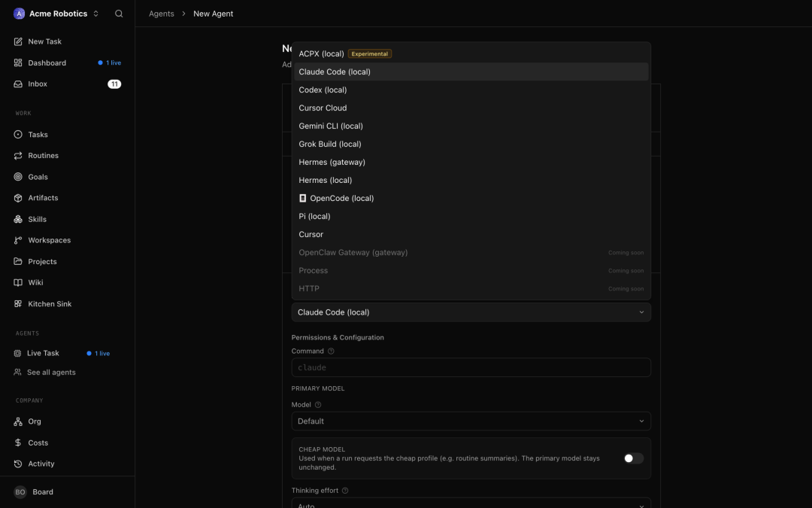Select Gemini CLI (local) option

[471, 126]
